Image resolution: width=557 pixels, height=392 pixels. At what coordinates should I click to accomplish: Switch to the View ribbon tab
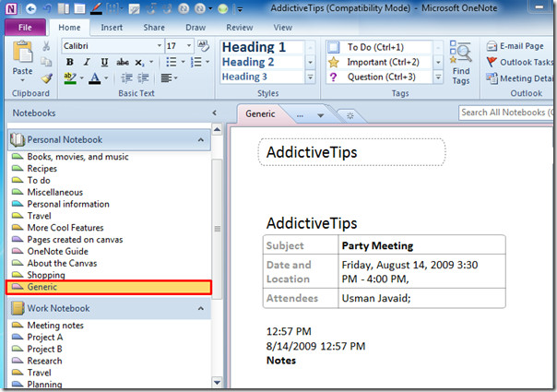coord(283,28)
